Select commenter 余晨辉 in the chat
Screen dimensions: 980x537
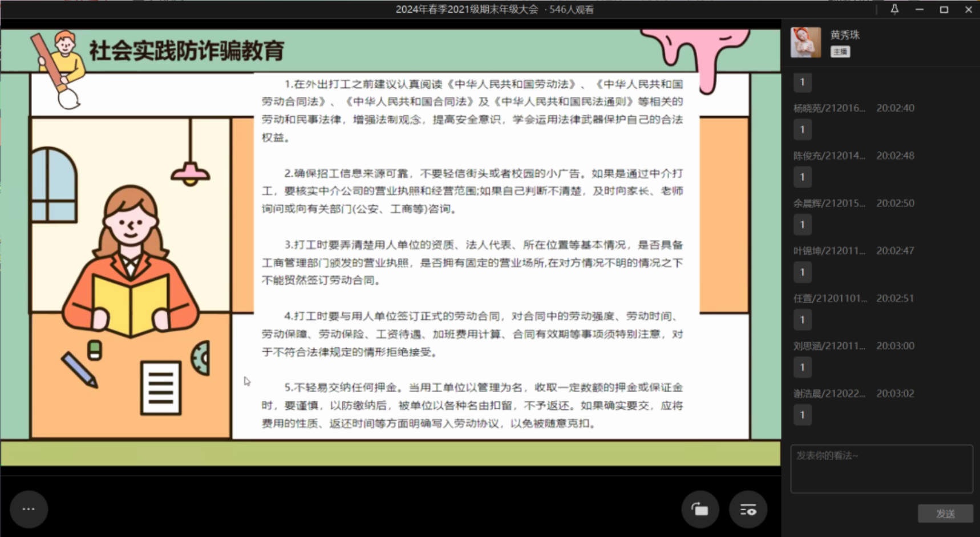coord(829,204)
